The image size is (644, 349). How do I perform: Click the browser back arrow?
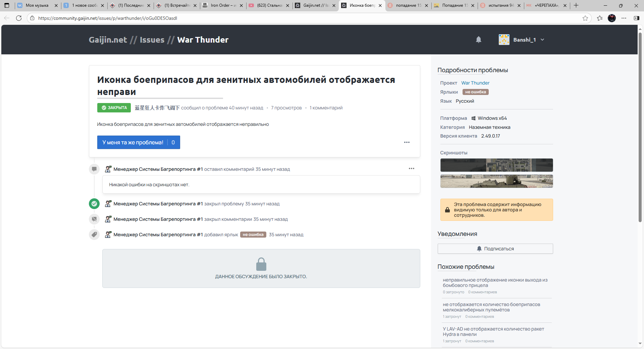(x=7, y=18)
